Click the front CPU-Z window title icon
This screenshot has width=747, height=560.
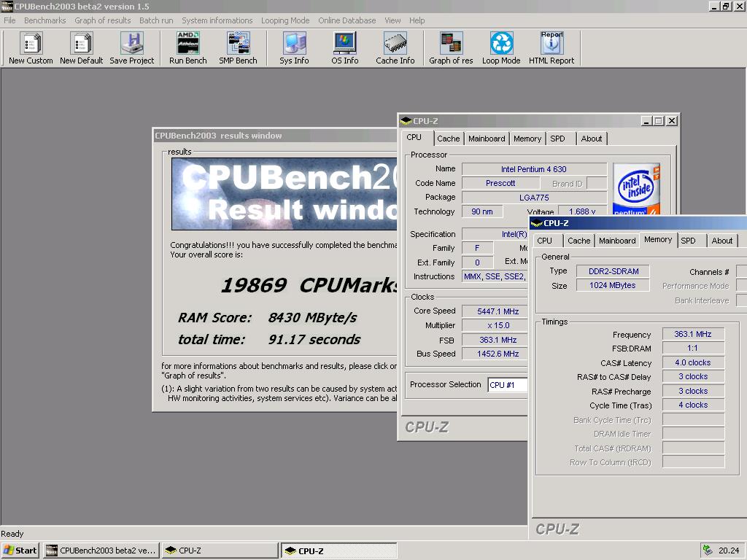537,223
